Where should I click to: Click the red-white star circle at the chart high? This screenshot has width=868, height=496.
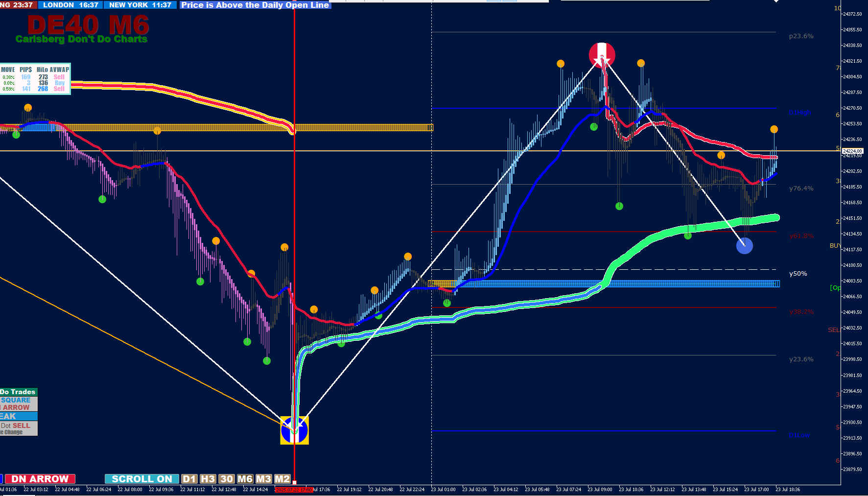[x=602, y=55]
